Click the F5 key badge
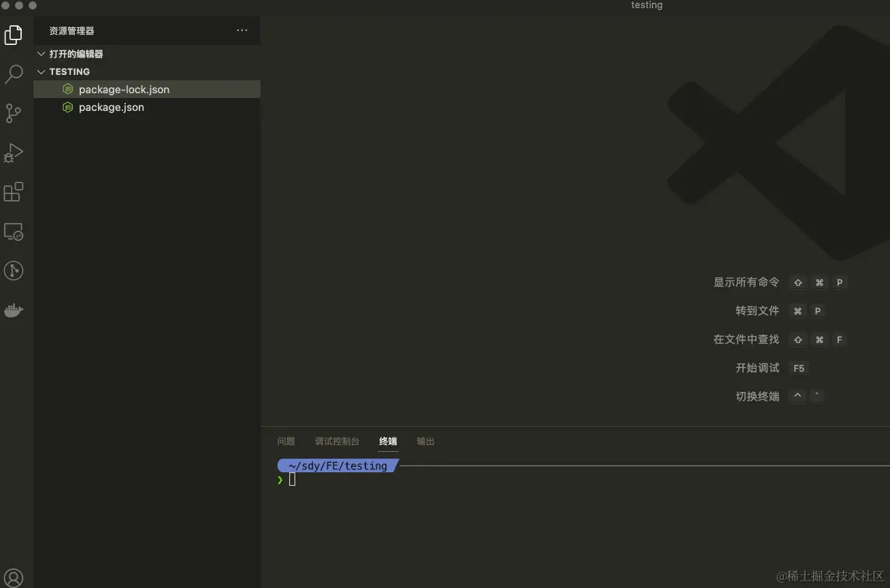The image size is (890, 588). pyautogui.click(x=799, y=368)
